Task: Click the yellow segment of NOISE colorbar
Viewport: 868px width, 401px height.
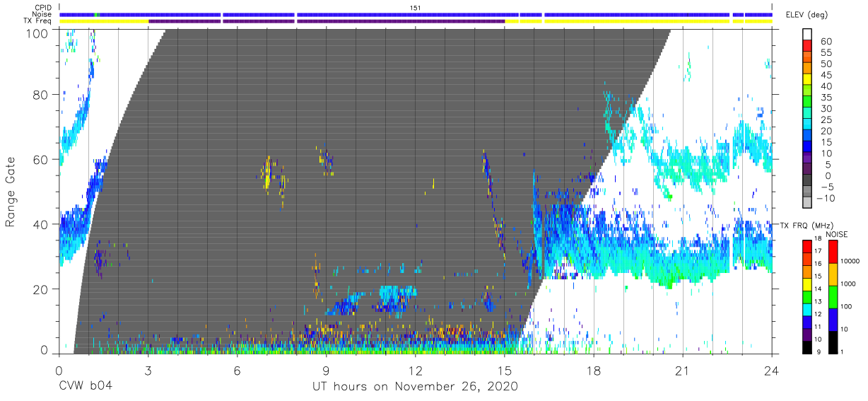Action: point(833,274)
